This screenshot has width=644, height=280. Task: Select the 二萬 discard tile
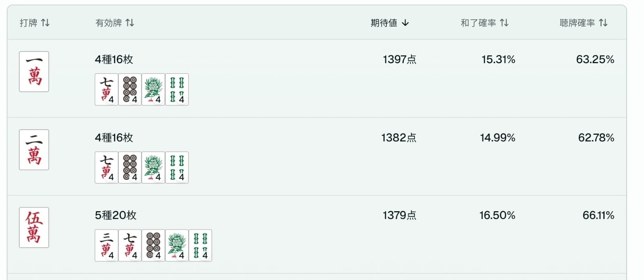coord(34,150)
